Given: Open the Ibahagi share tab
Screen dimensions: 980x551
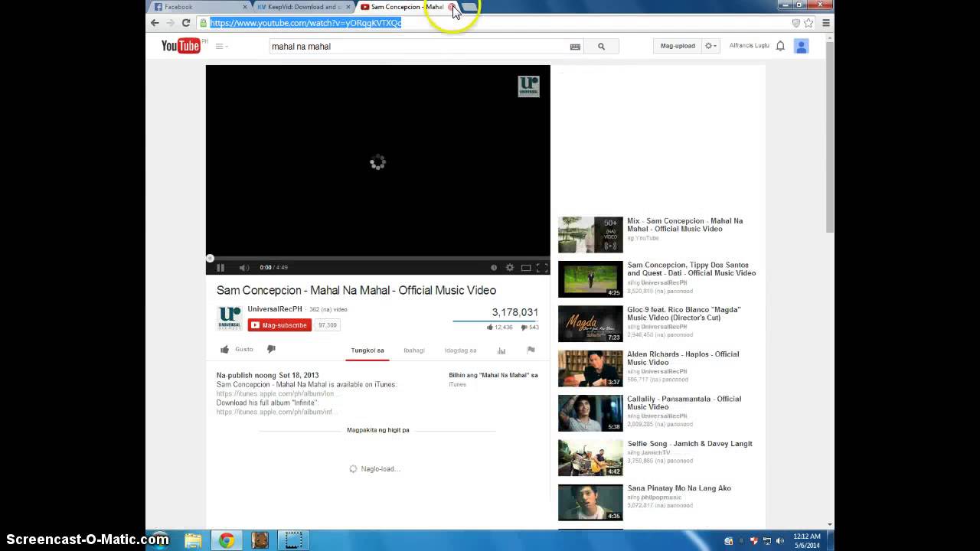Looking at the screenshot, I should click(414, 350).
